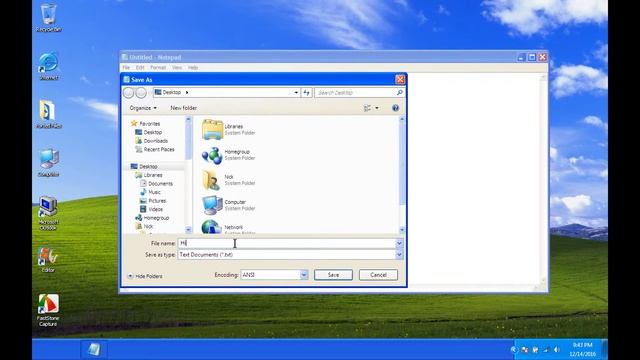
Task: Select the Homegroup system folder in file list
Action: [229, 155]
